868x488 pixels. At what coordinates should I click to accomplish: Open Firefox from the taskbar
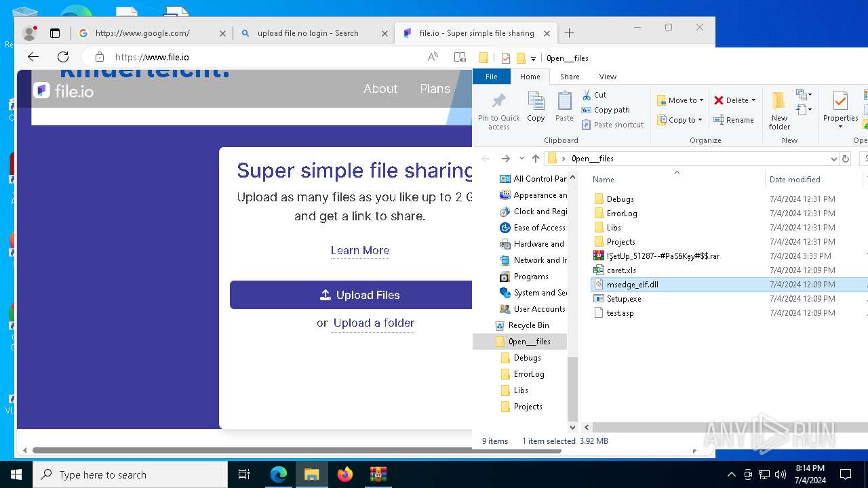[x=345, y=474]
